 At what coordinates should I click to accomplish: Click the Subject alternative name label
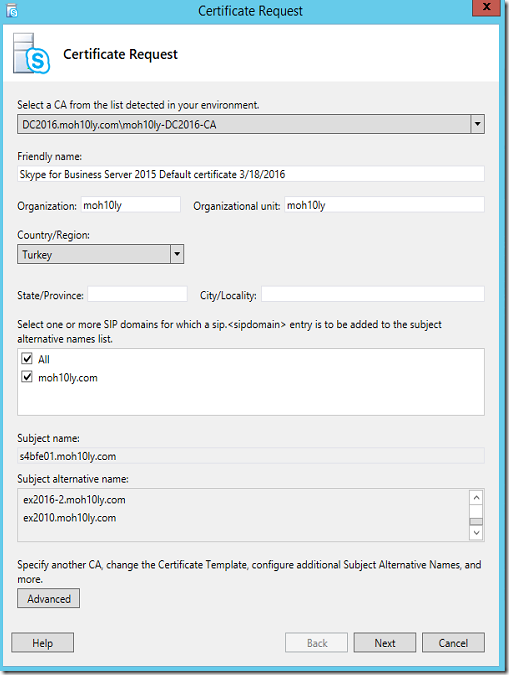(73, 479)
